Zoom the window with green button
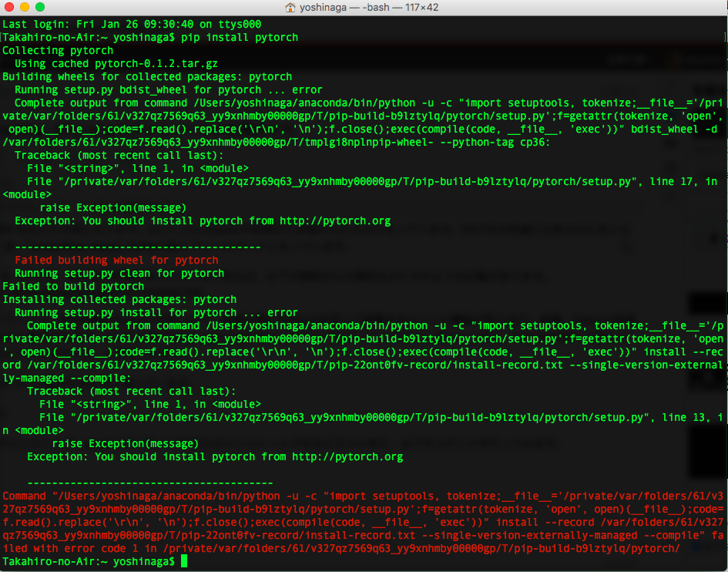728x572 pixels. pyautogui.click(x=40, y=7)
